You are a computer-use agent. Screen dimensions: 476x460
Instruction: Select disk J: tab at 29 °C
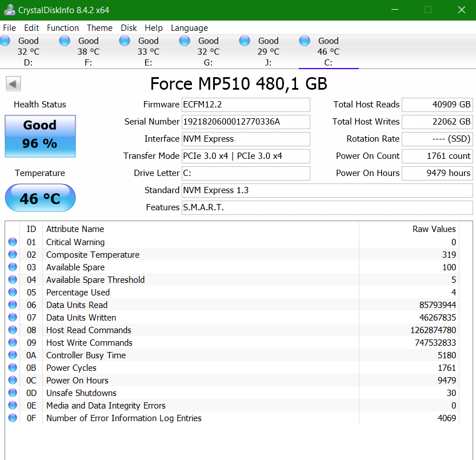pos(268,51)
